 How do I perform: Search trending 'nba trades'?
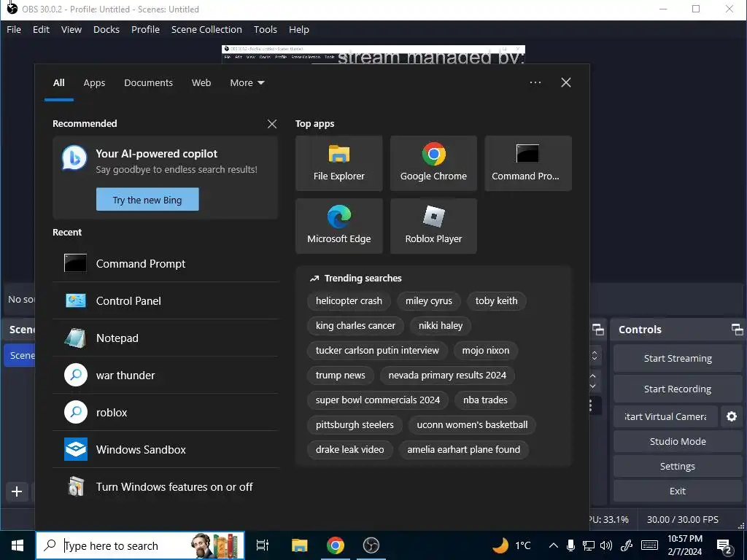point(485,400)
